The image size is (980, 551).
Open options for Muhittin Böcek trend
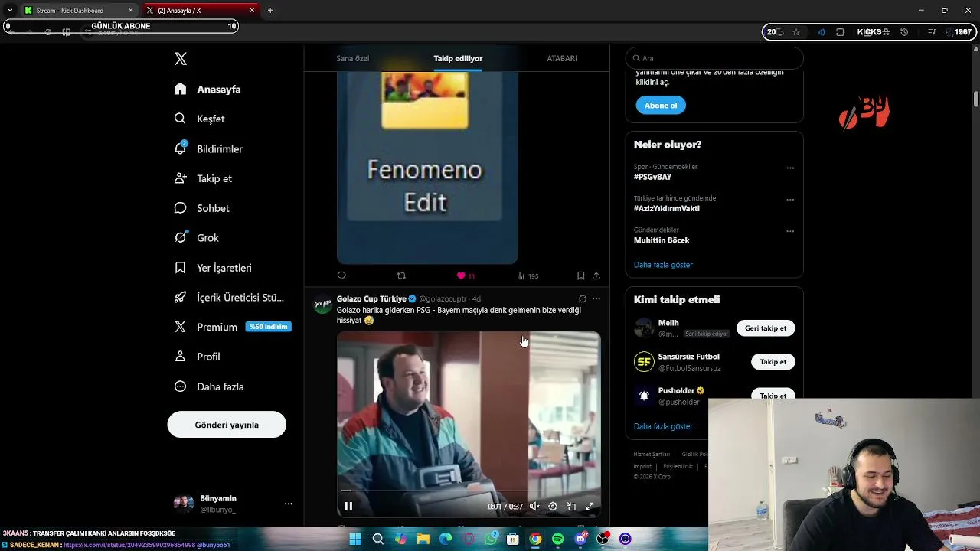point(790,230)
